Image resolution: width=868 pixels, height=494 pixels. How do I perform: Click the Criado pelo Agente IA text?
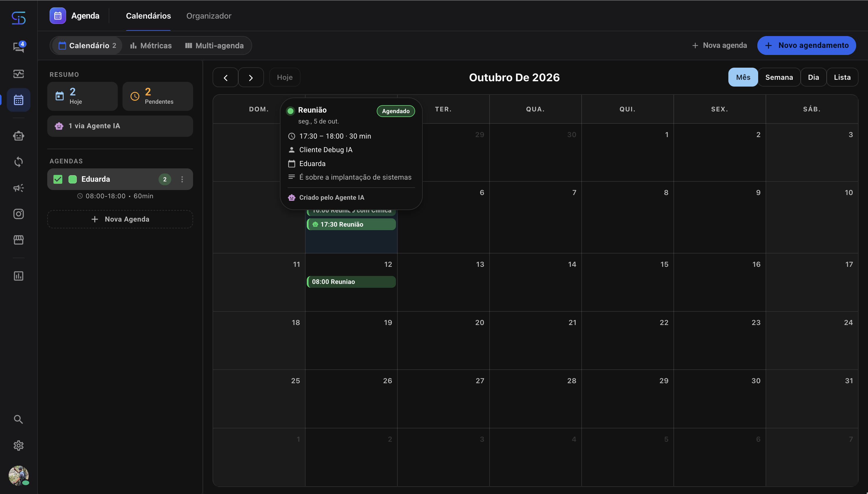[x=332, y=197]
